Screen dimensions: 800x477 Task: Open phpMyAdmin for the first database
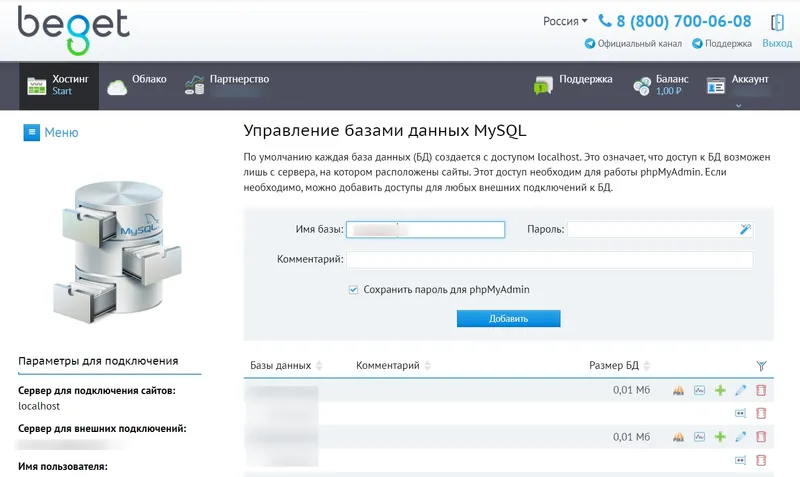coord(678,391)
